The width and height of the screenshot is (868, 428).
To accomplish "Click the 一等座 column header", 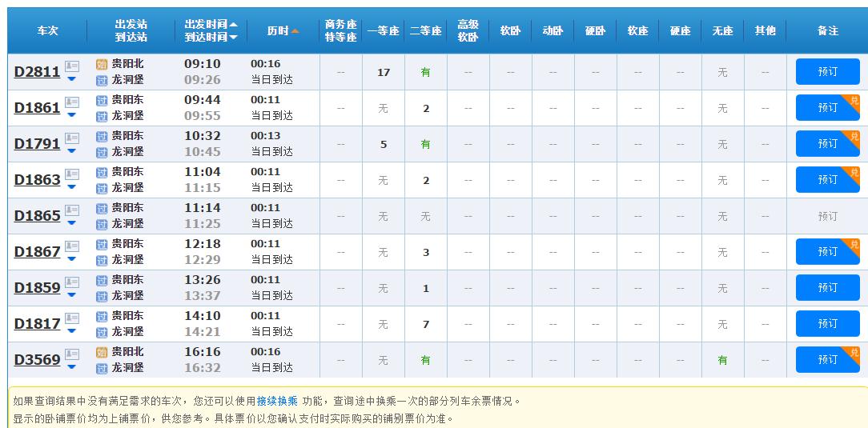I will pyautogui.click(x=383, y=31).
